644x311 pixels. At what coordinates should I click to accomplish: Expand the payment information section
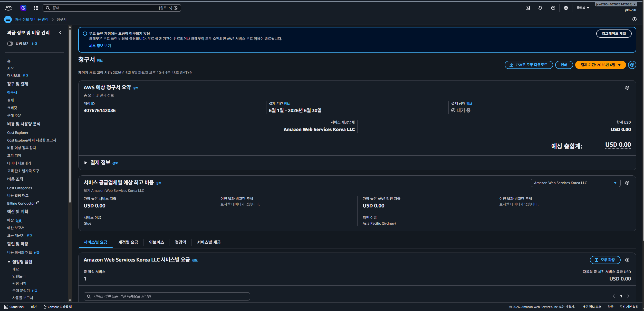tap(85, 163)
